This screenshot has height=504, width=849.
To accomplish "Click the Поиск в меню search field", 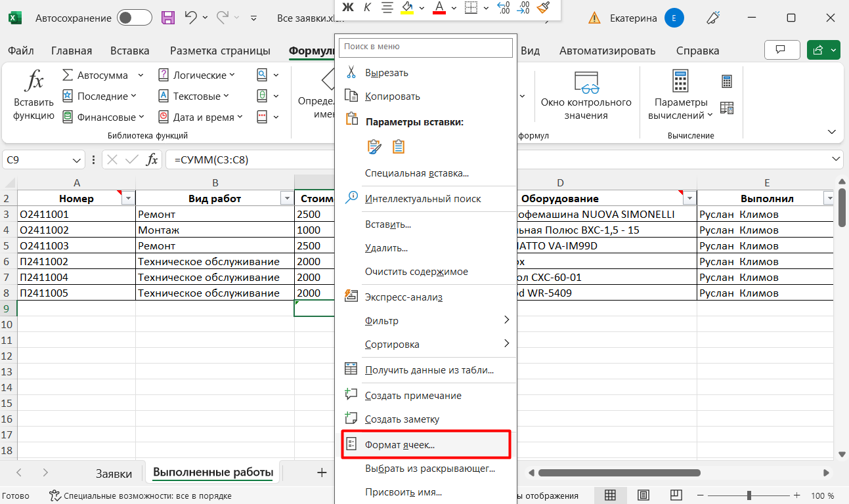I will (425, 47).
